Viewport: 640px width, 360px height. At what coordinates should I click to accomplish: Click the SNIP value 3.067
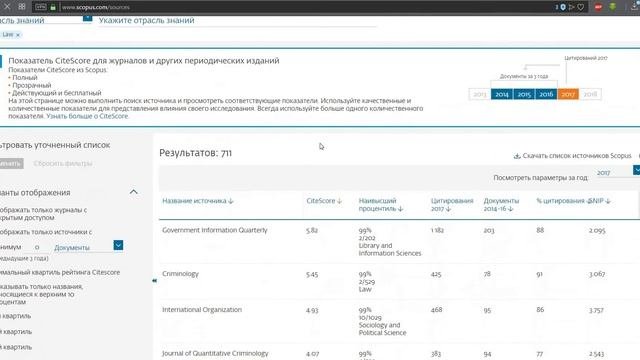pyautogui.click(x=597, y=274)
